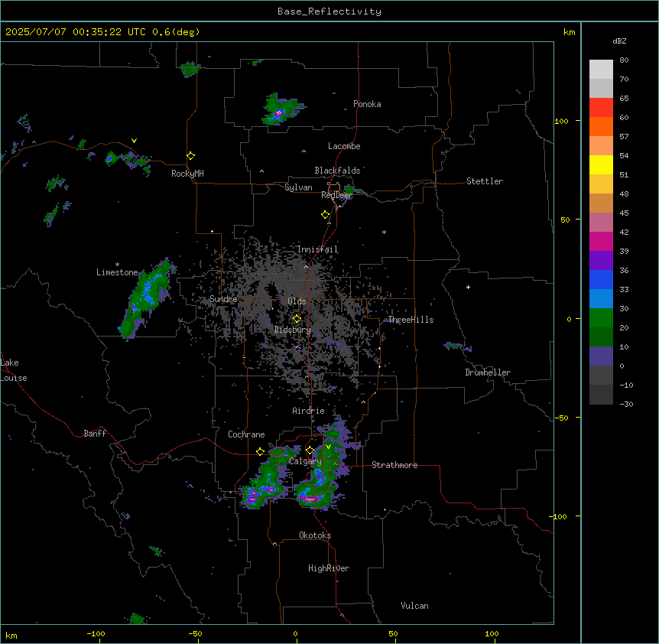Select the bright green legend swatch below 30
Viewport: 659px width, 644px height.
pyautogui.click(x=601, y=318)
